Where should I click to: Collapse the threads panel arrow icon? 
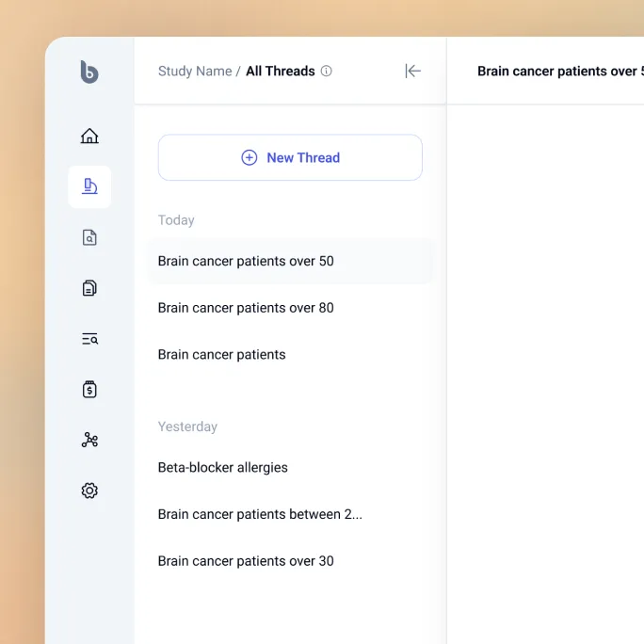[412, 71]
